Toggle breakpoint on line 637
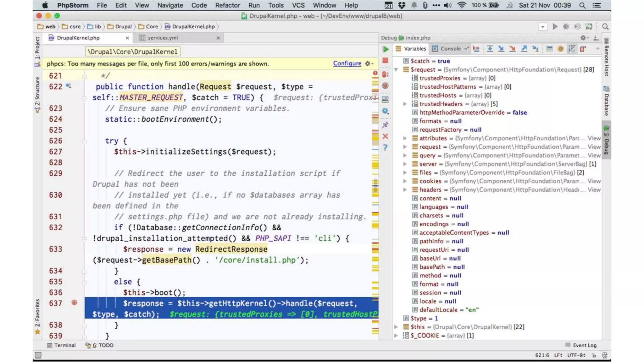 (x=74, y=303)
